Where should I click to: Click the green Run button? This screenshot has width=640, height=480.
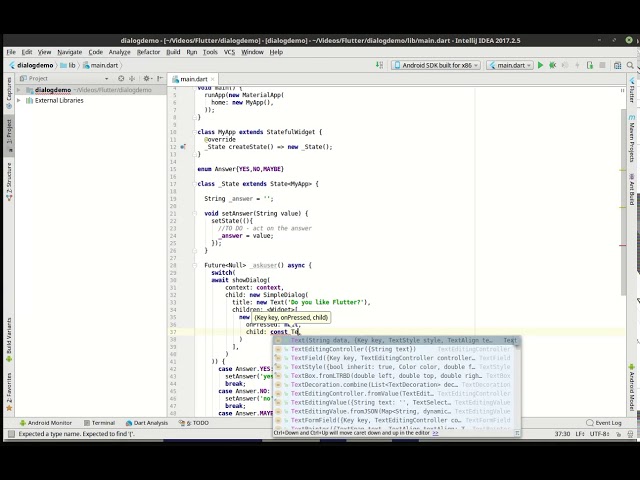click(541, 65)
